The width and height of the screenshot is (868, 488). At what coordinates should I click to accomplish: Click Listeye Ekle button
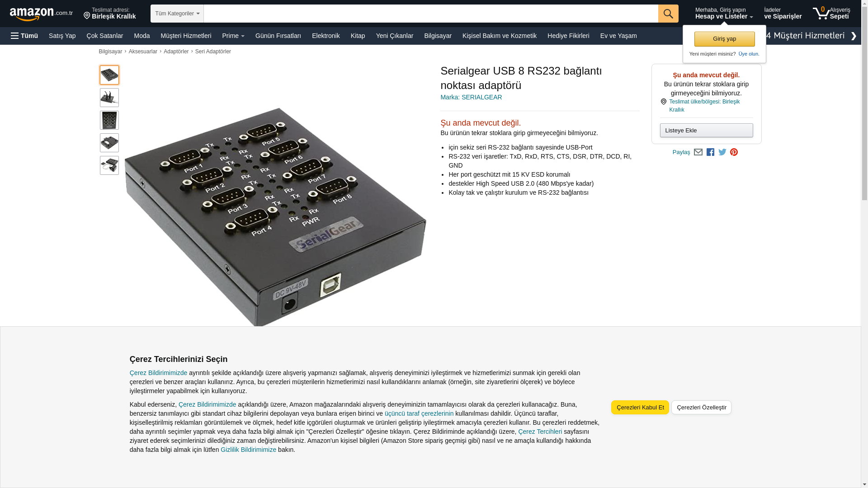(x=706, y=131)
